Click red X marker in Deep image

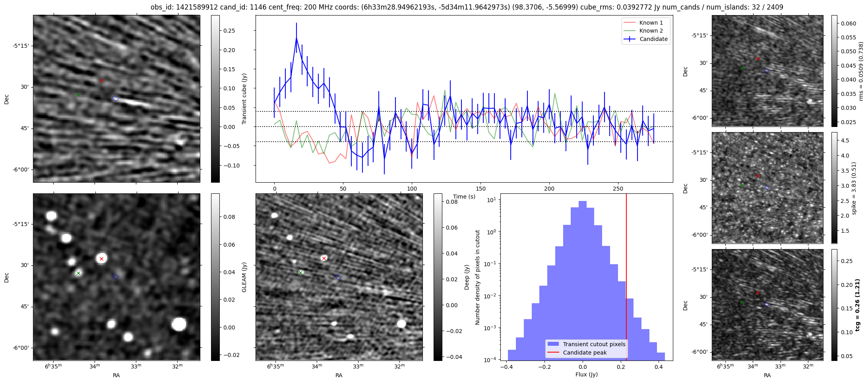[x=324, y=259]
